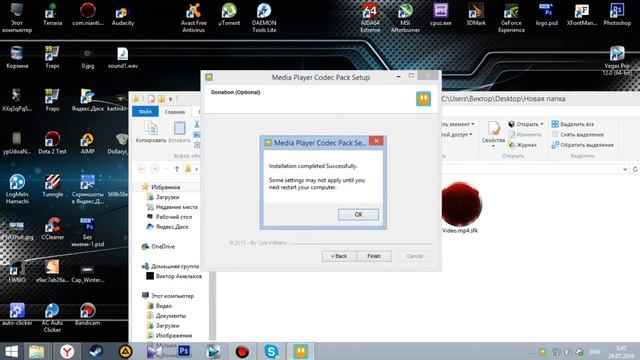Select Изображения in Explorer sidebar
The height and width of the screenshot is (360, 640).
pos(169,336)
